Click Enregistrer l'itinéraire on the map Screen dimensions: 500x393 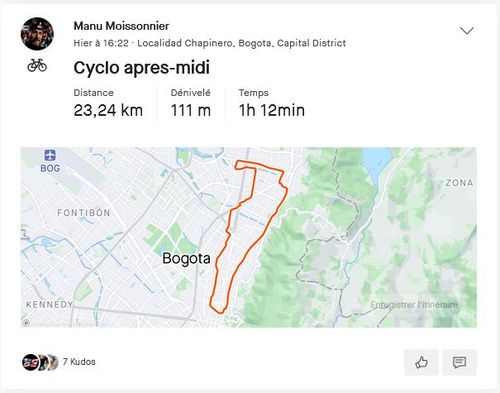click(x=414, y=305)
